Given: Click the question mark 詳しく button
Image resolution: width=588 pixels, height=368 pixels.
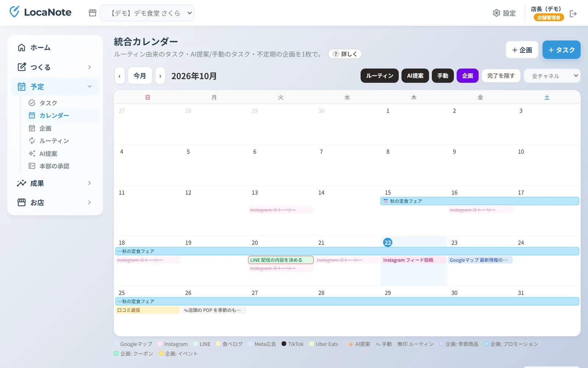Looking at the screenshot, I should (345, 54).
